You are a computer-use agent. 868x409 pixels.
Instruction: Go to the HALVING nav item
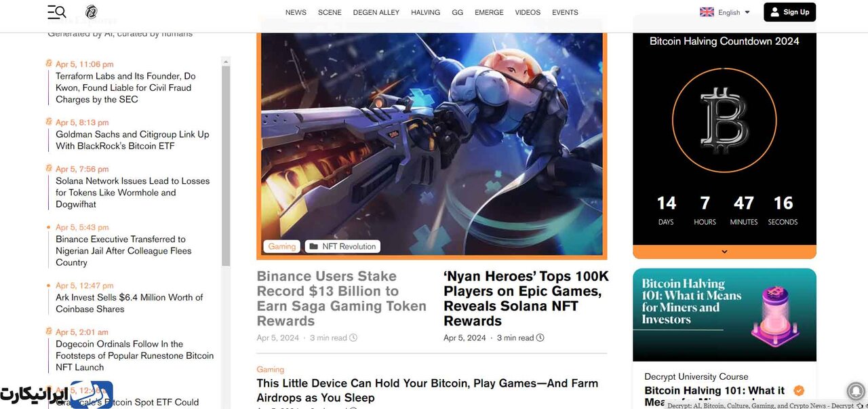point(426,12)
